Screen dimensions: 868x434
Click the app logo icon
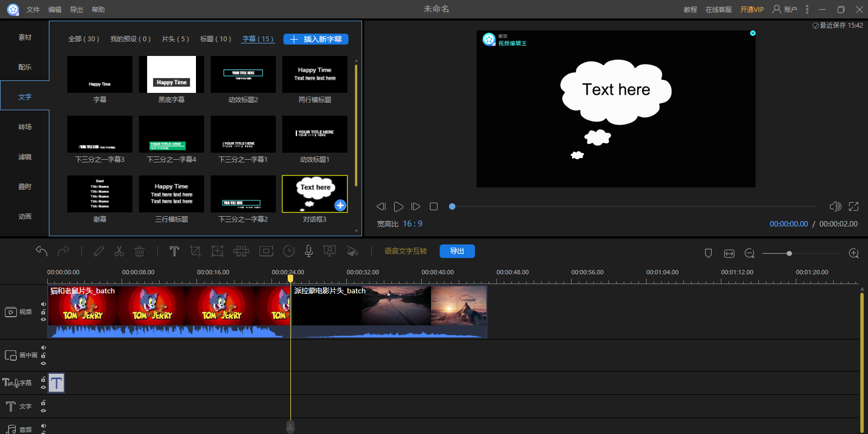[x=13, y=9]
